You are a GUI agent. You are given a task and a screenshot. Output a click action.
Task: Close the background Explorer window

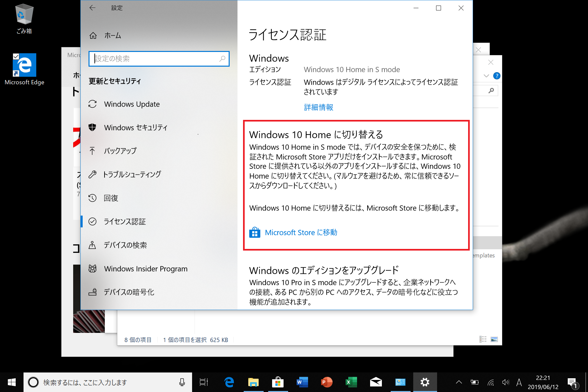point(491,62)
